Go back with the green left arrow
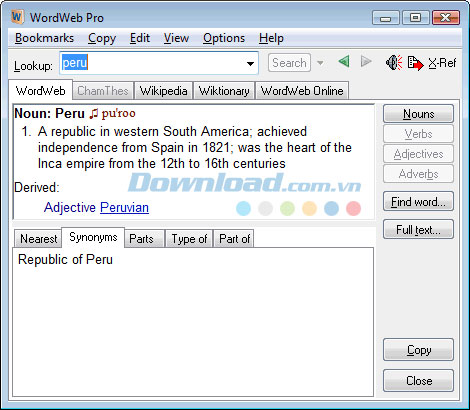Image resolution: width=470 pixels, height=410 pixels. [344, 62]
